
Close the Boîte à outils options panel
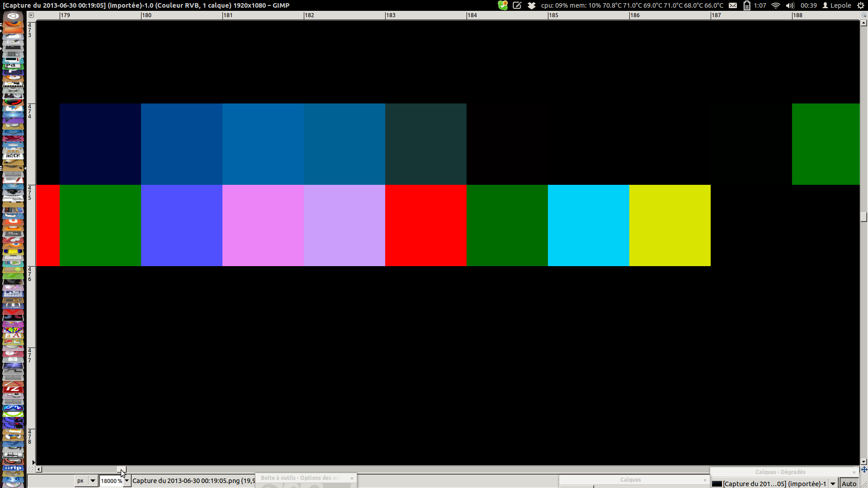pyautogui.click(x=352, y=478)
